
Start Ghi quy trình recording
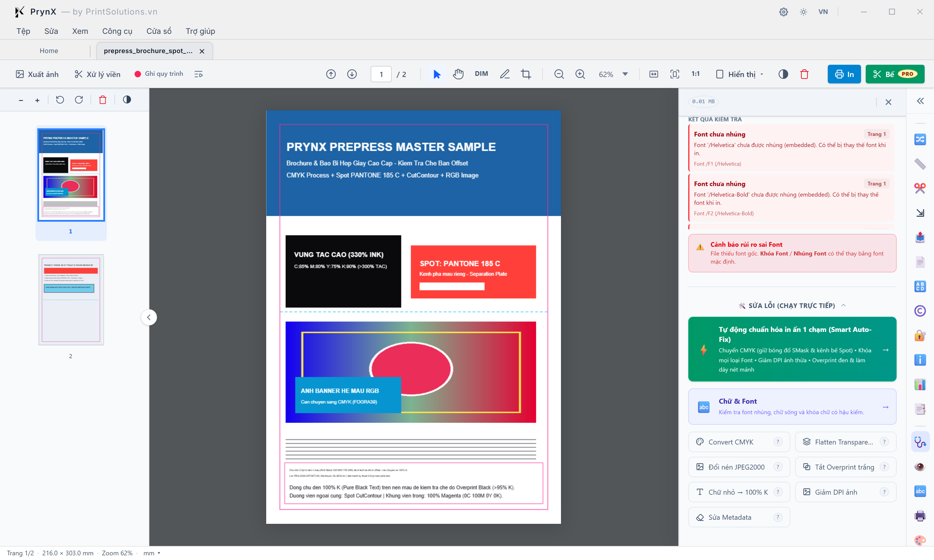click(x=158, y=73)
